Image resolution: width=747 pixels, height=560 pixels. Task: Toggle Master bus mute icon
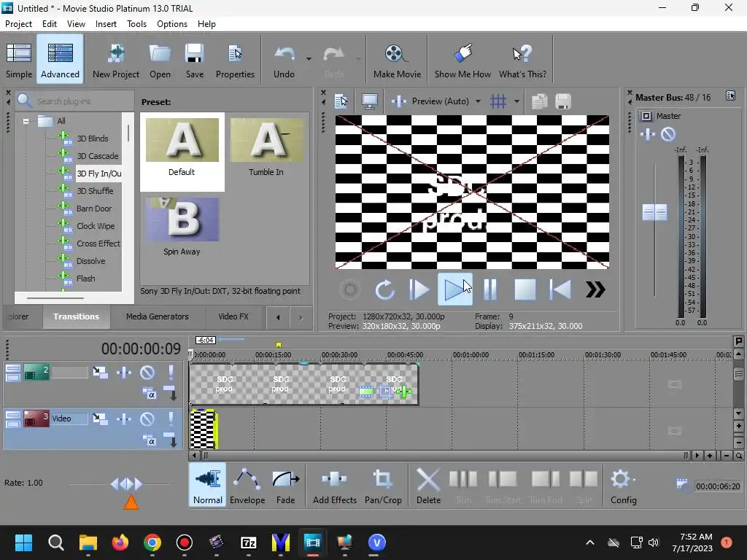click(668, 134)
